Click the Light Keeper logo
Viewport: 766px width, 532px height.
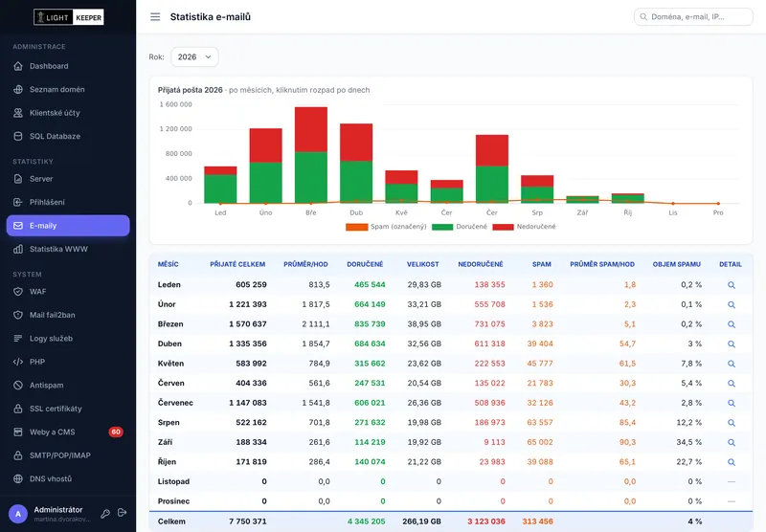coord(68,17)
